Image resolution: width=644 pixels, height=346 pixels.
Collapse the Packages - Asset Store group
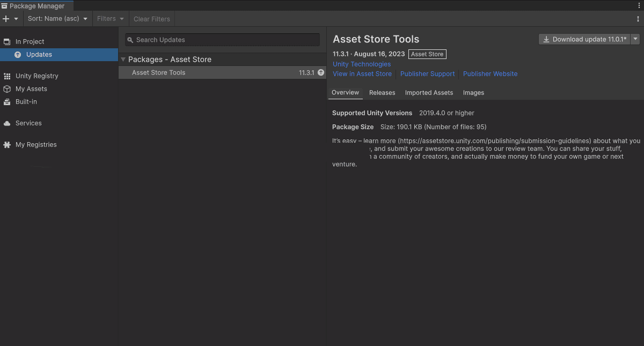(x=123, y=59)
